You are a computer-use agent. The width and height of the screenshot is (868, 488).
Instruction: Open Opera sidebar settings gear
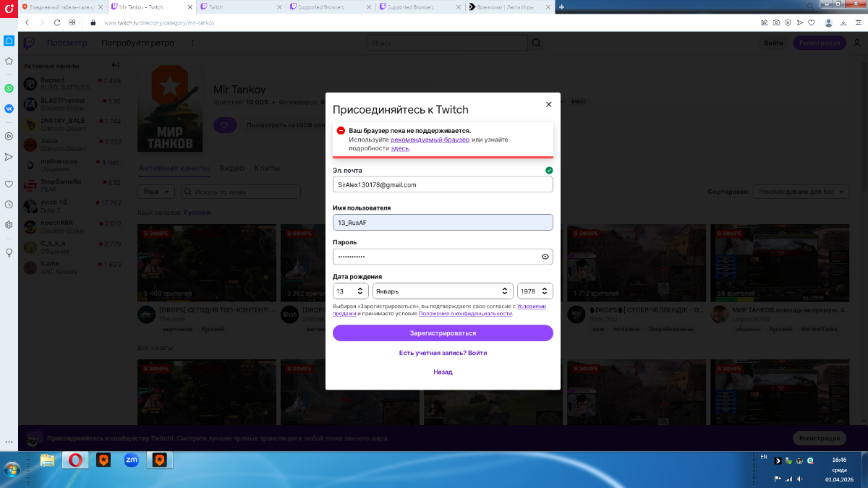[9, 225]
